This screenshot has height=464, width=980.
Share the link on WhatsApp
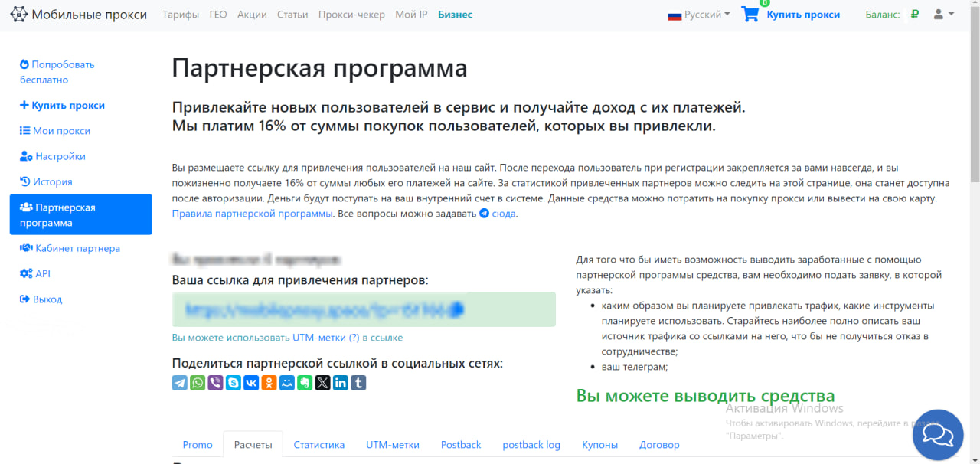click(x=198, y=383)
